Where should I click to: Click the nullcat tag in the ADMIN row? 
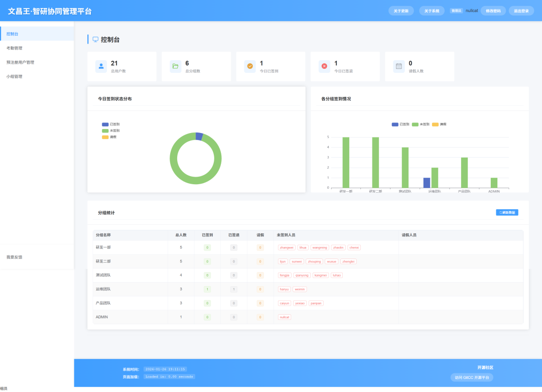point(285,317)
